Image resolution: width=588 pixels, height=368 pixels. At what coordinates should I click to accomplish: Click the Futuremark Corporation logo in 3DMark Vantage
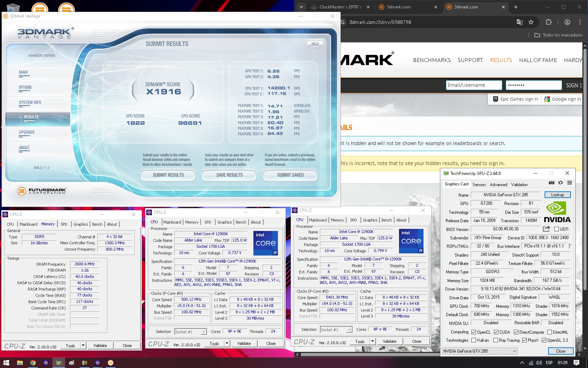pyautogui.click(x=42, y=191)
